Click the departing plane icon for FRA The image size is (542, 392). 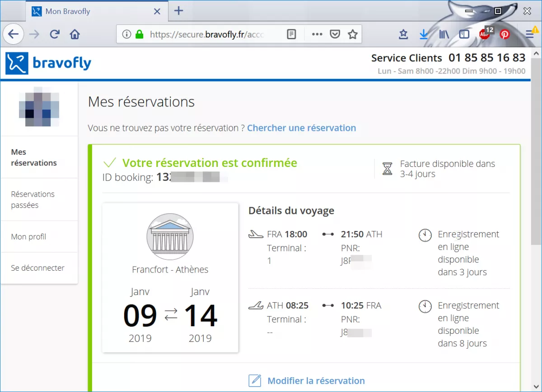tap(256, 234)
